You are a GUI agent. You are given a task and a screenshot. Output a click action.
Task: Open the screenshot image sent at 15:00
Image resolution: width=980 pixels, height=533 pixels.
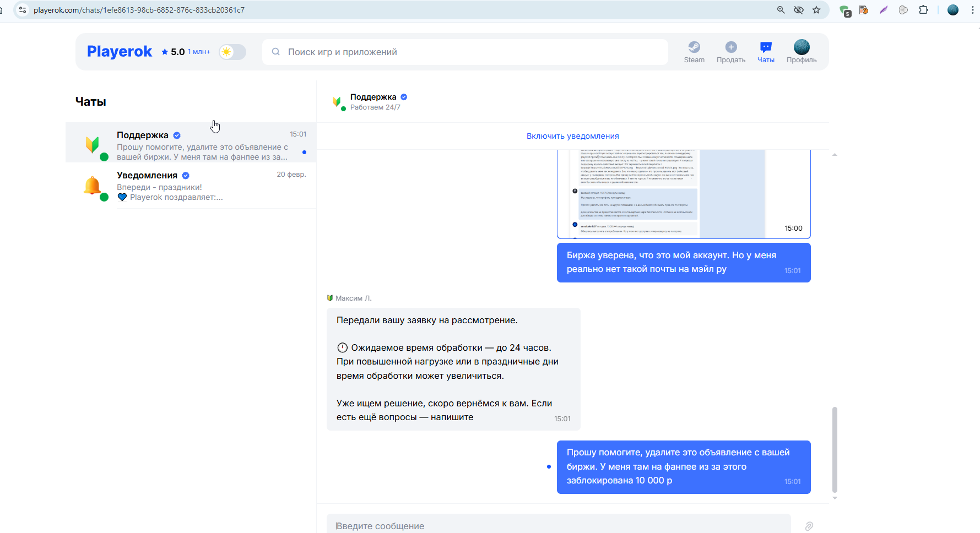(684, 194)
